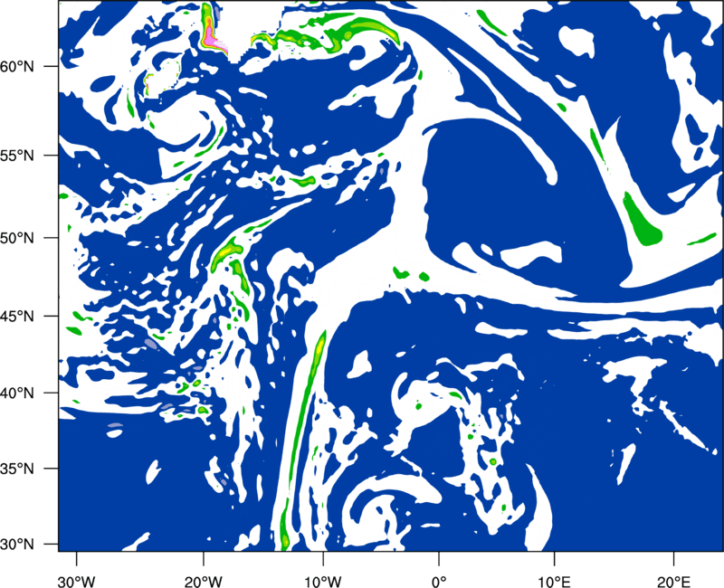The width and height of the screenshot is (724, 588).
Task: Click the 30°W longitude label
Action: pyautogui.click(x=76, y=582)
